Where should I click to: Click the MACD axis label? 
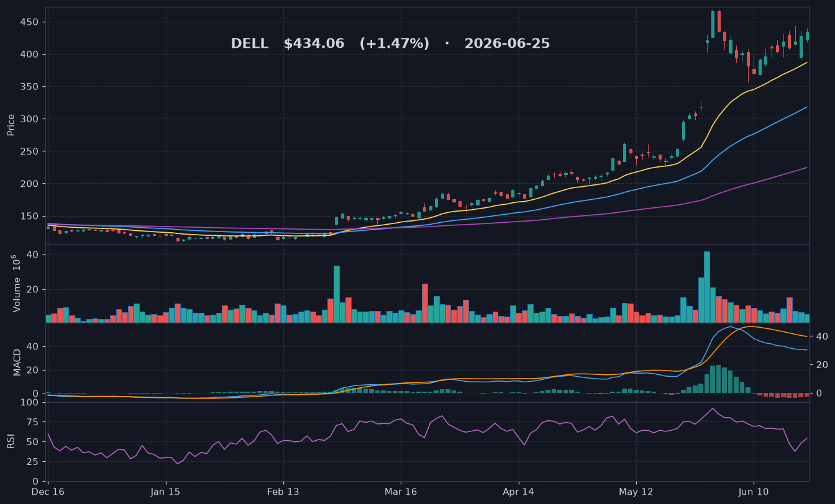pos(17,362)
